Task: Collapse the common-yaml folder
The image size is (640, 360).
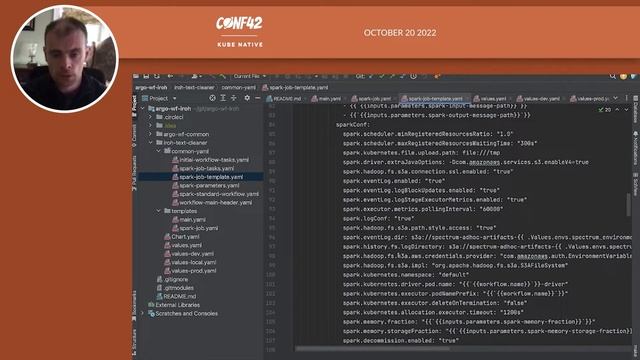Action: click(x=158, y=151)
